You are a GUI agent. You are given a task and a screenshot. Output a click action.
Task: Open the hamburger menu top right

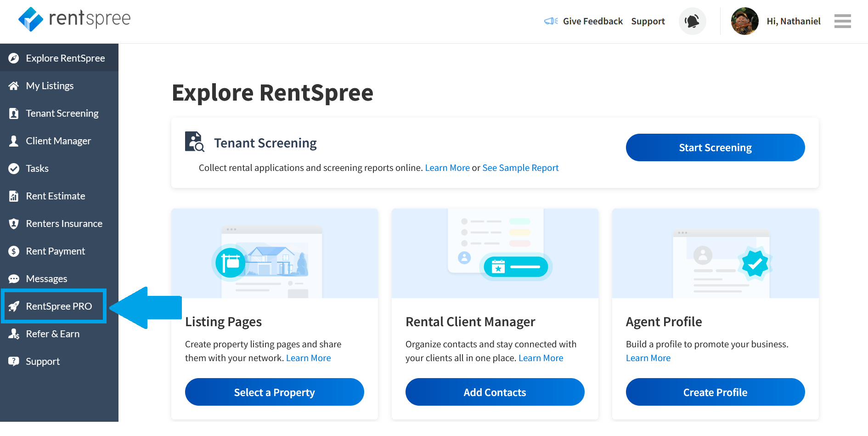(x=842, y=21)
